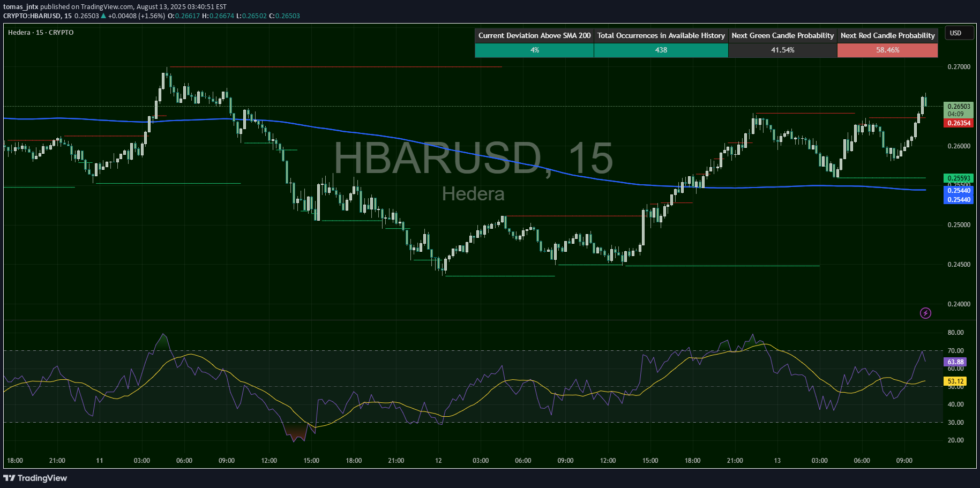Screen dimensions: 980x488
Task: Click the red 0.26354 price label
Action: [x=959, y=123]
